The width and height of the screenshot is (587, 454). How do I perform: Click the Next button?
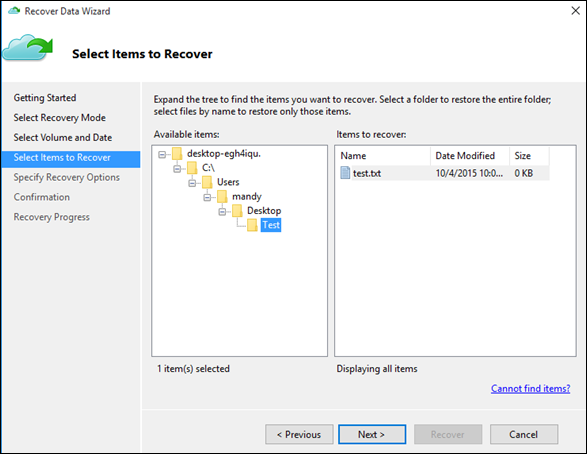pyautogui.click(x=372, y=434)
